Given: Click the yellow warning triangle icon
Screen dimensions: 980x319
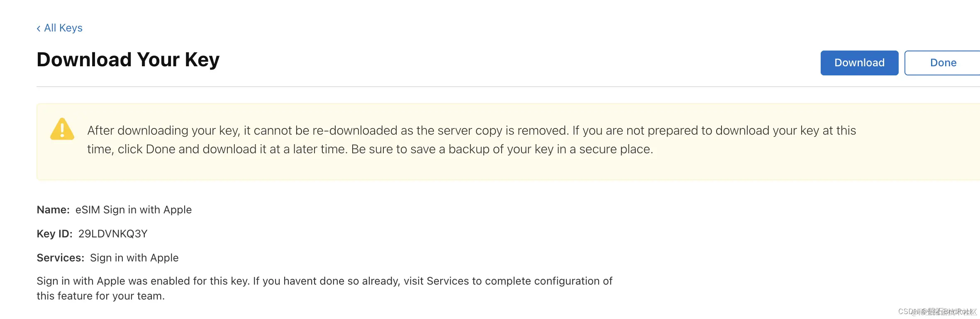Looking at the screenshot, I should [62, 129].
